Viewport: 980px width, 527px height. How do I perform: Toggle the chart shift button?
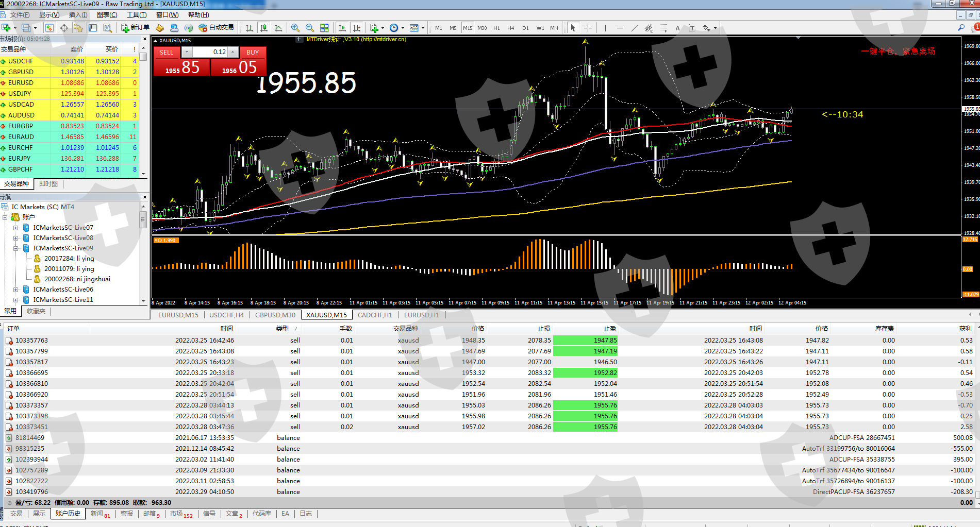[x=357, y=28]
